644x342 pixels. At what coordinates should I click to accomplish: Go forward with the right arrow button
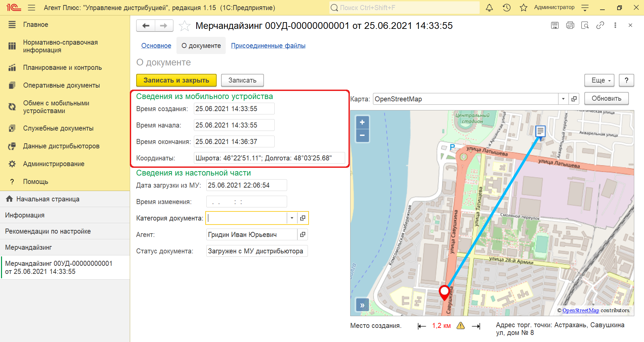164,26
